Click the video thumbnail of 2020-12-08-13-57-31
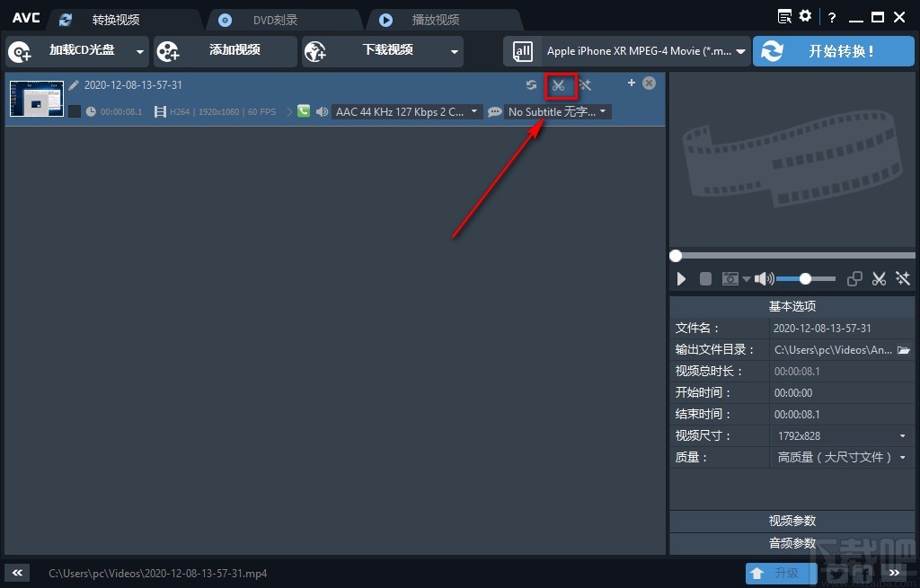Screen dimensions: 920x588 click(36, 99)
